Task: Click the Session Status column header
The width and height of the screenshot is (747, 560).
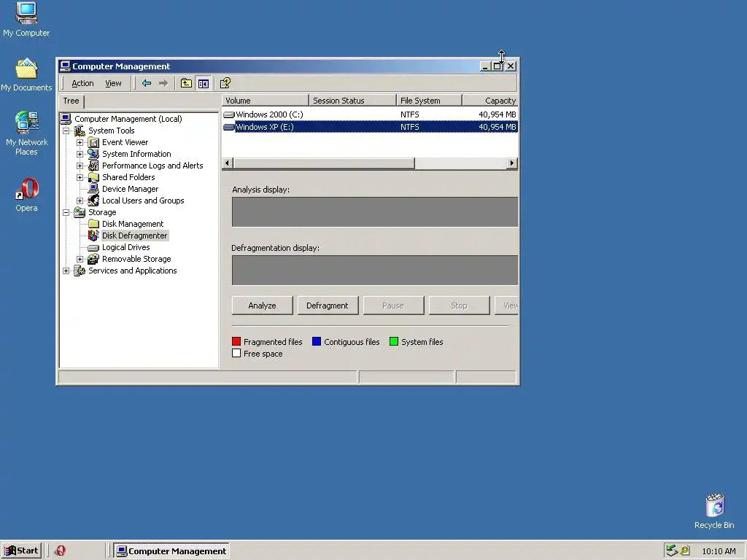Action: click(x=352, y=101)
